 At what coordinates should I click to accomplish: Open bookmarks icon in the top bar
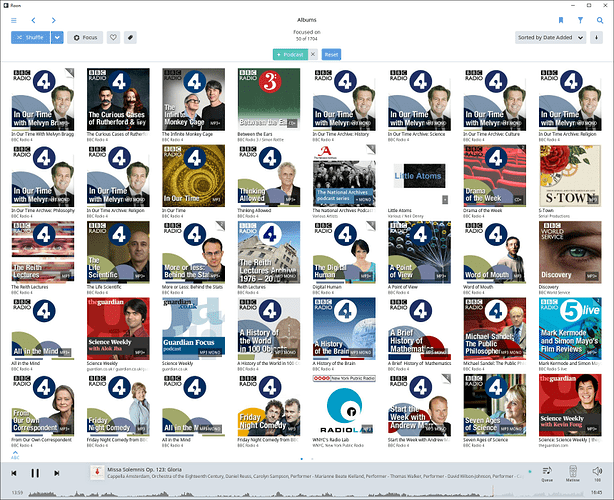(561, 20)
